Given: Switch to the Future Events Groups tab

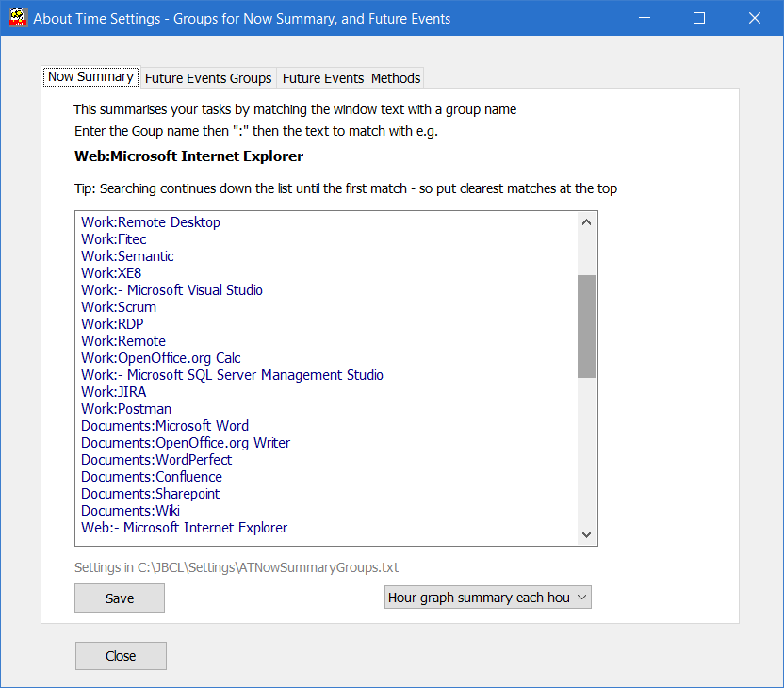Looking at the screenshot, I should coord(207,78).
